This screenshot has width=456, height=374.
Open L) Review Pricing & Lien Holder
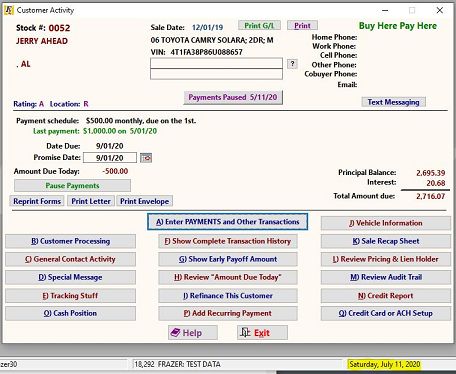click(x=386, y=259)
